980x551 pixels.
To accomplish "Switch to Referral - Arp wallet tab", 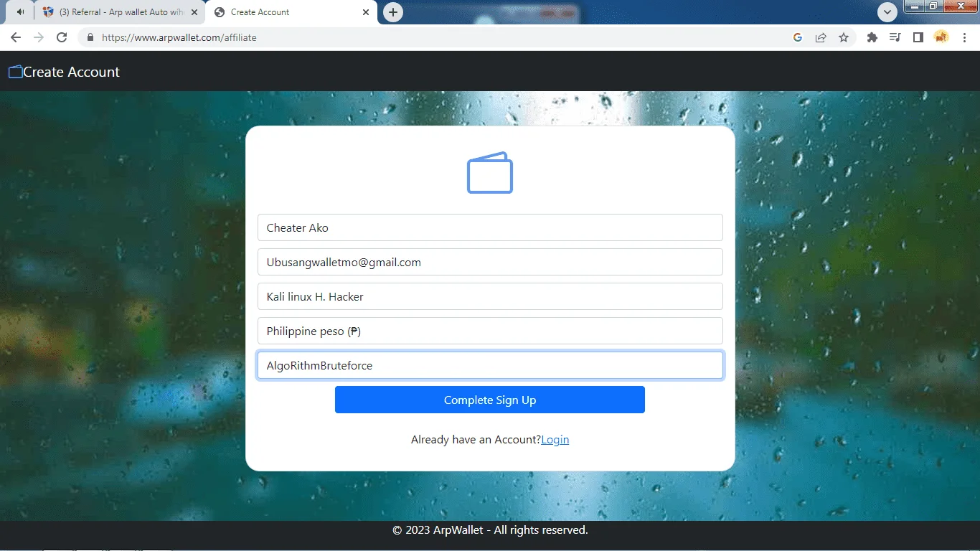I will [x=120, y=12].
